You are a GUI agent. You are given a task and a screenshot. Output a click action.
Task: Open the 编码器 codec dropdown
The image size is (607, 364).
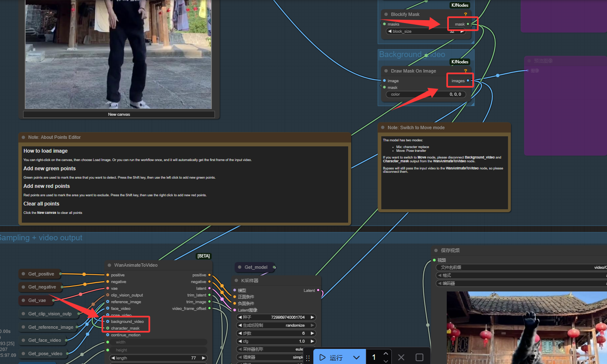tap(521, 283)
